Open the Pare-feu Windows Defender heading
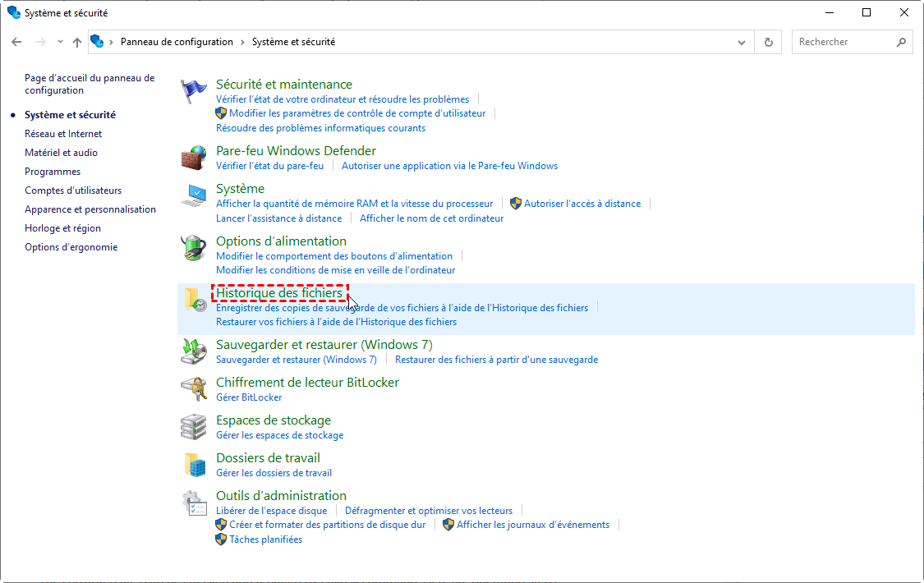Viewport: 924px width, 583px height. click(296, 151)
